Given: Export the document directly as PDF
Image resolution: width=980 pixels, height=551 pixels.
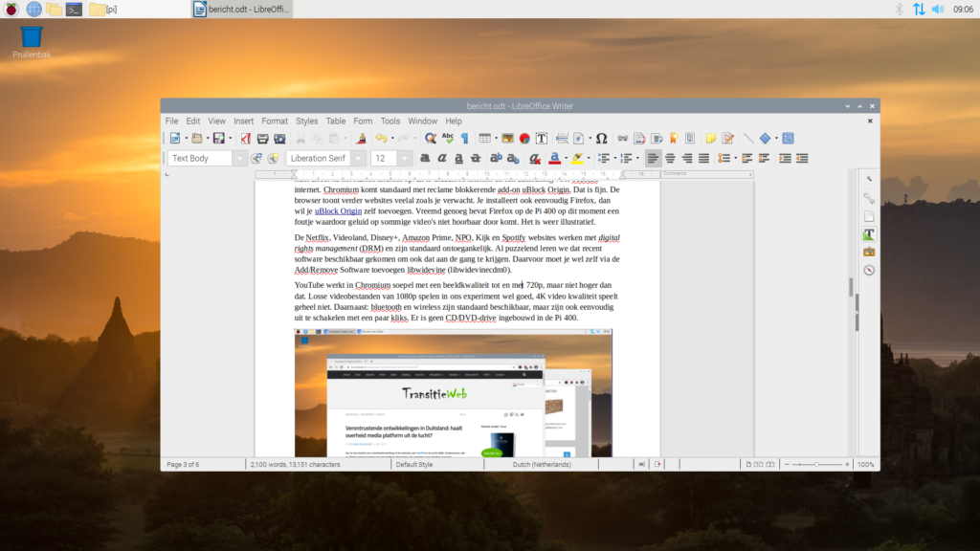Looking at the screenshot, I should coord(246,138).
